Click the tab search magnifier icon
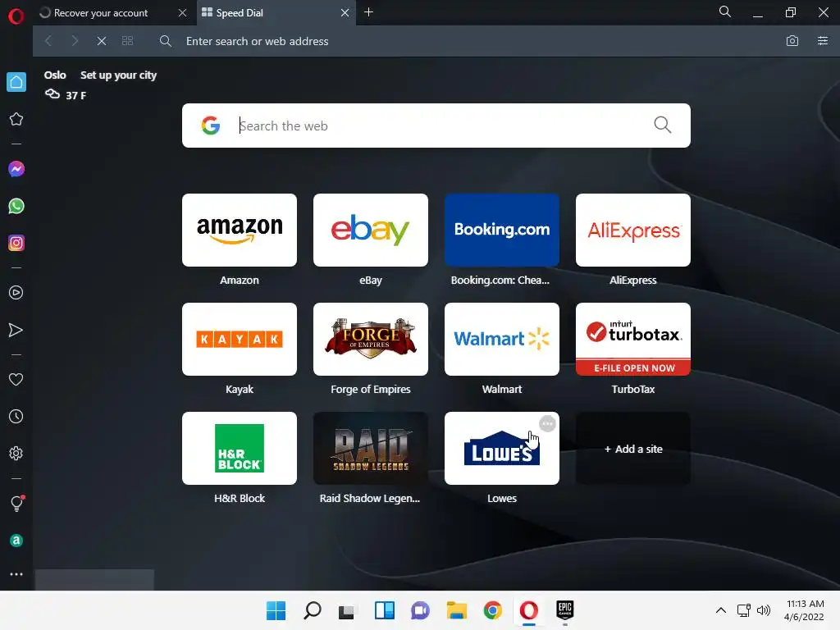 tap(725, 11)
